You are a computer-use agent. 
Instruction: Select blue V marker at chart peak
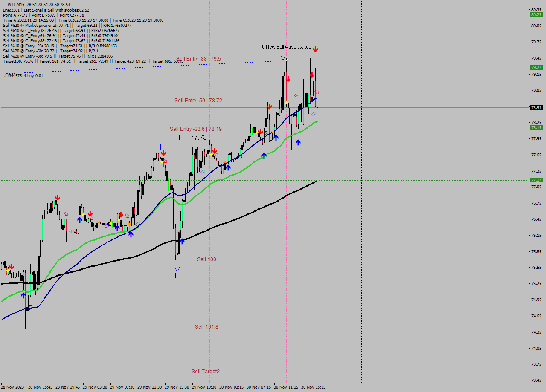point(283,58)
